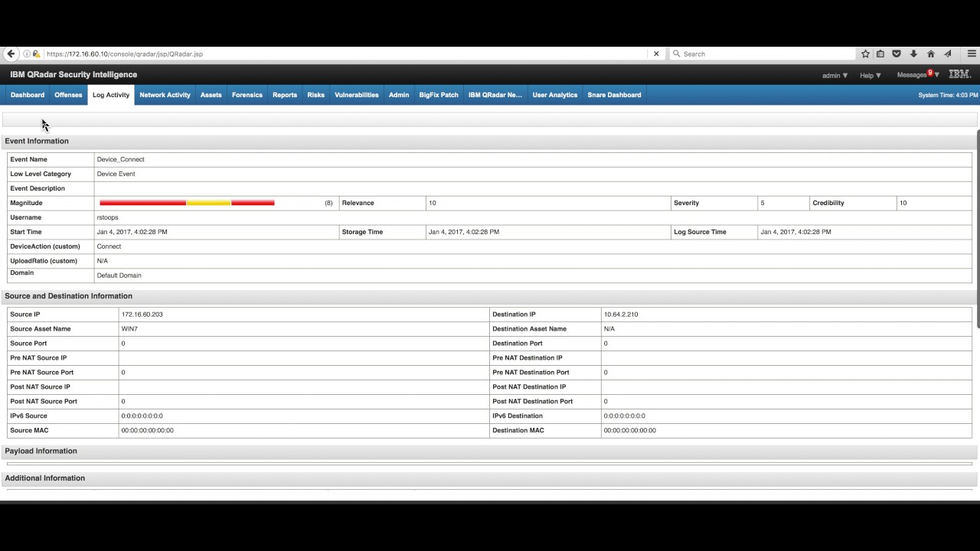Click the System Time 4:03 PM text
980x551 pixels.
tap(948, 95)
